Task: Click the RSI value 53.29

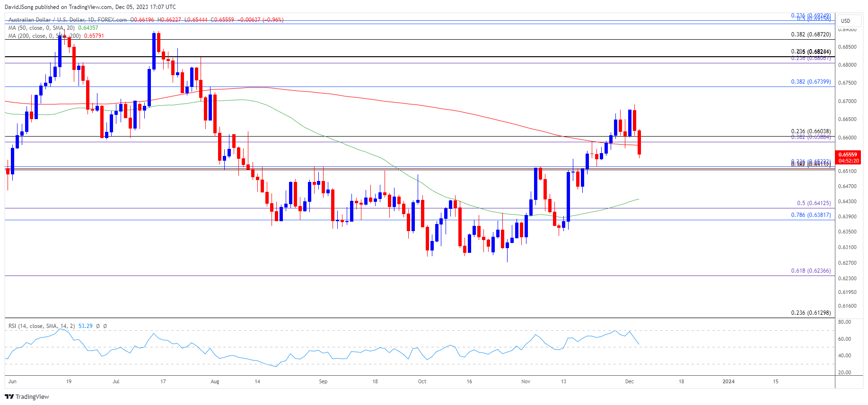Action: click(86, 326)
